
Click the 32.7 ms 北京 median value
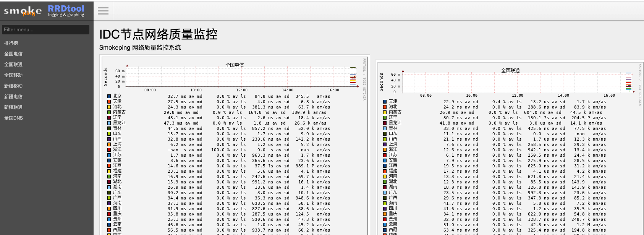point(177,97)
